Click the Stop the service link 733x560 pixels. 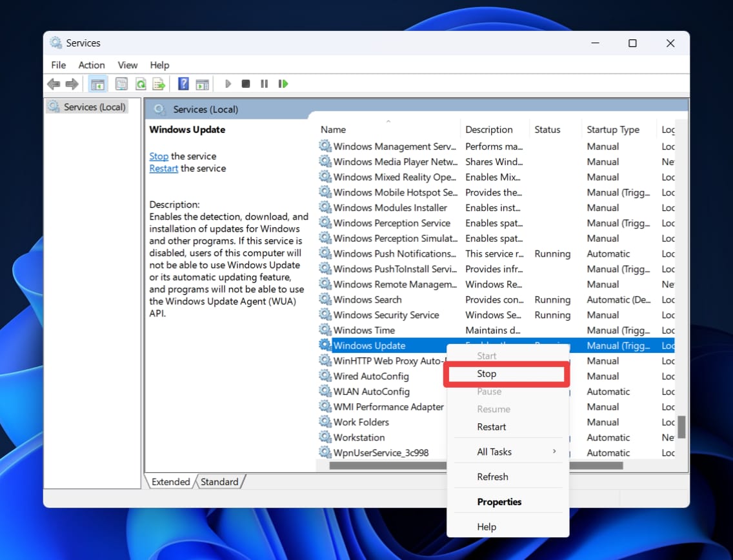point(159,156)
